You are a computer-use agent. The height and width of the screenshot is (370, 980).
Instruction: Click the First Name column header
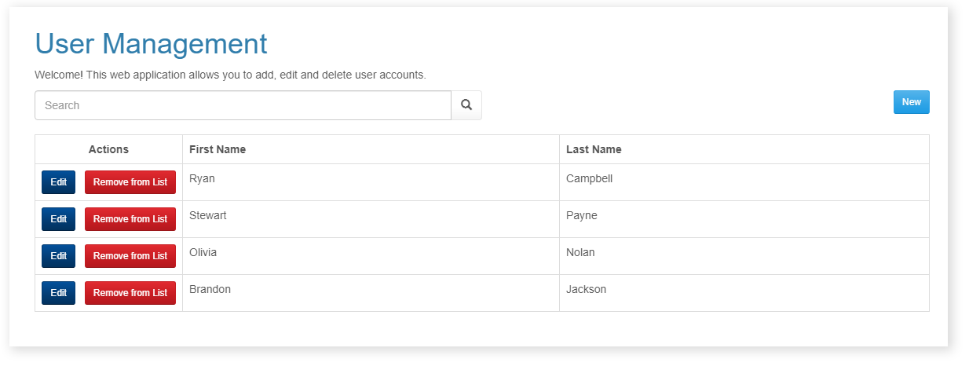click(218, 149)
